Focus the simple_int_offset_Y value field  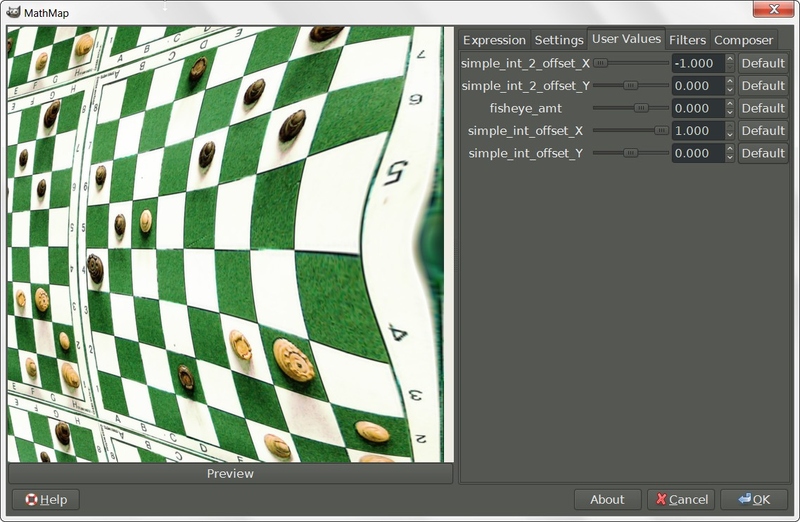698,153
